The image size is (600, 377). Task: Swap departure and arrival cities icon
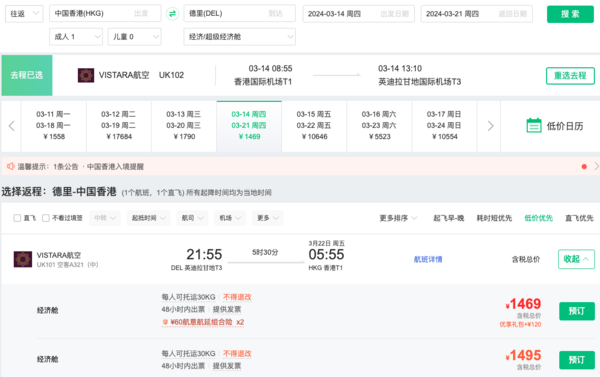point(173,14)
